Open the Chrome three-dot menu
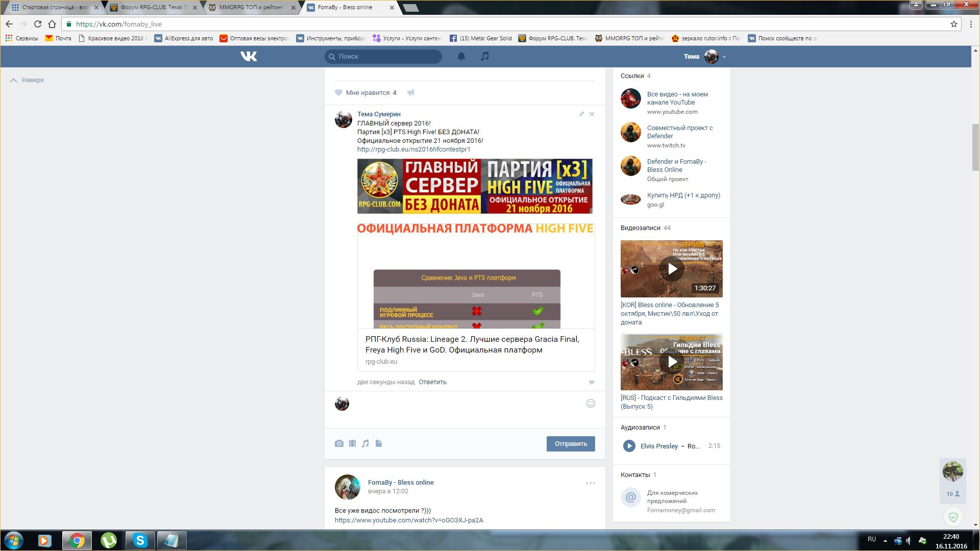 tap(971, 24)
